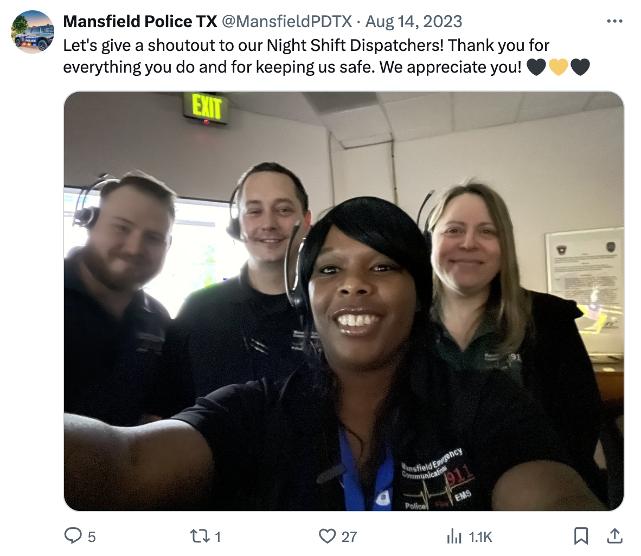The image size is (641, 556).
Task: Open the @MansfieldPDTX handle link
Action: click(x=287, y=22)
